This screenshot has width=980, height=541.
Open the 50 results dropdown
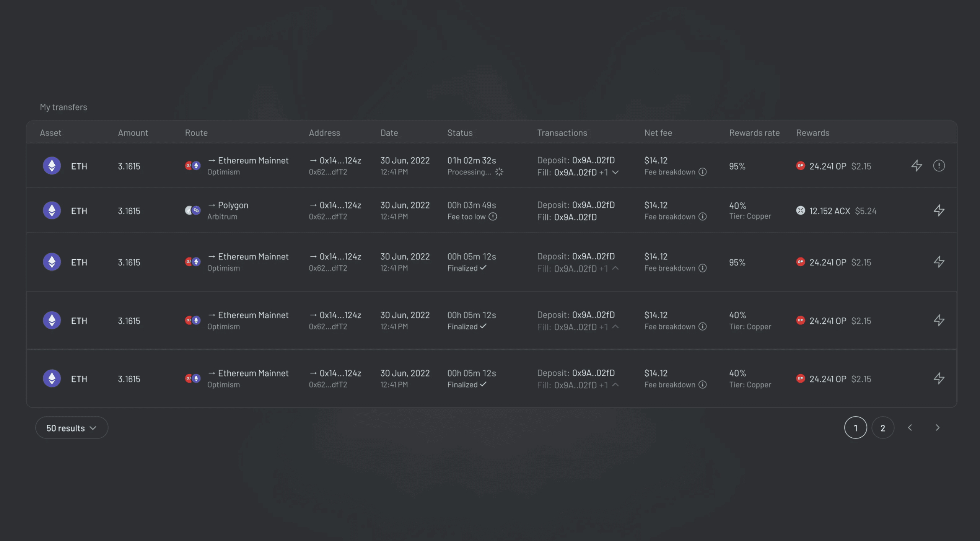[72, 427]
